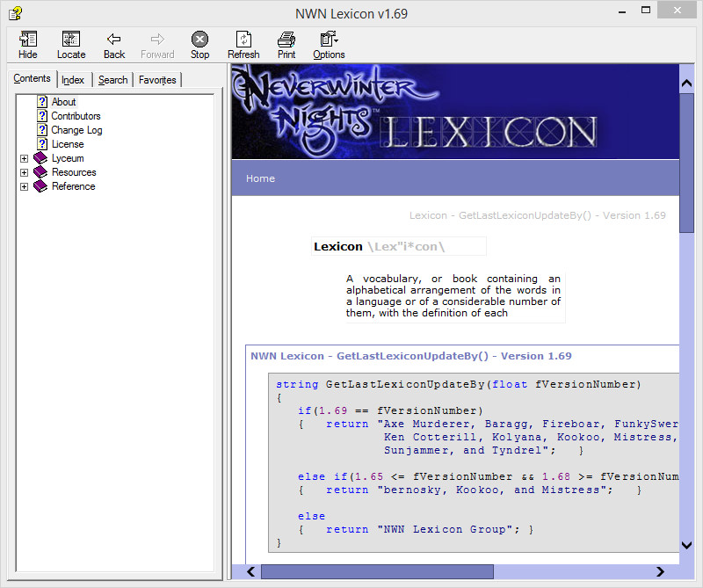Screen dimensions: 703x588
Task: Expand the Lyceum tree node
Action: (x=25, y=158)
